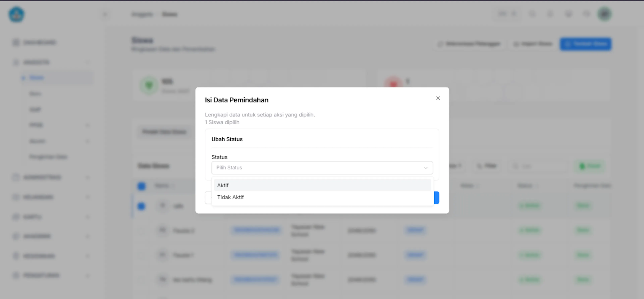The image size is (644, 299).
Task: Click the "Lengkapi data untuk setiap aksi" description
Action: click(260, 115)
